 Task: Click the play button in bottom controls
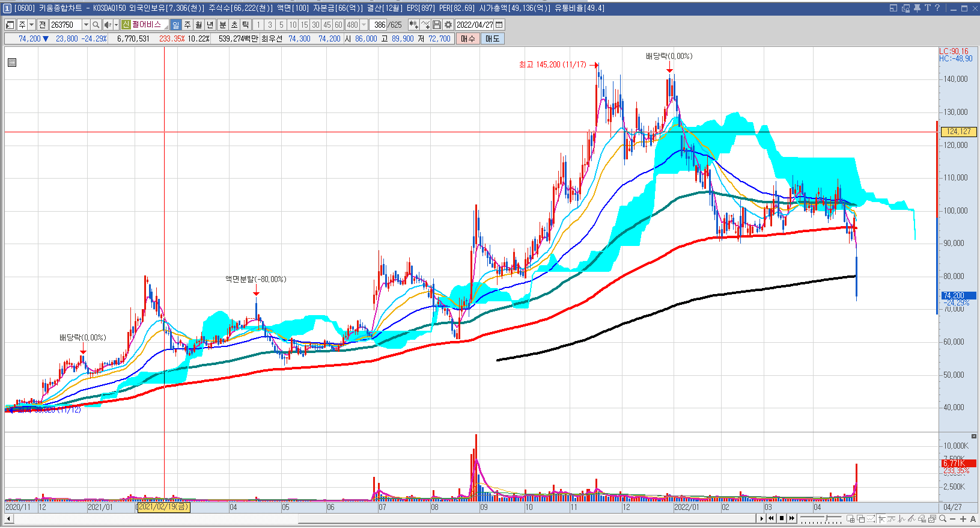coord(762,518)
